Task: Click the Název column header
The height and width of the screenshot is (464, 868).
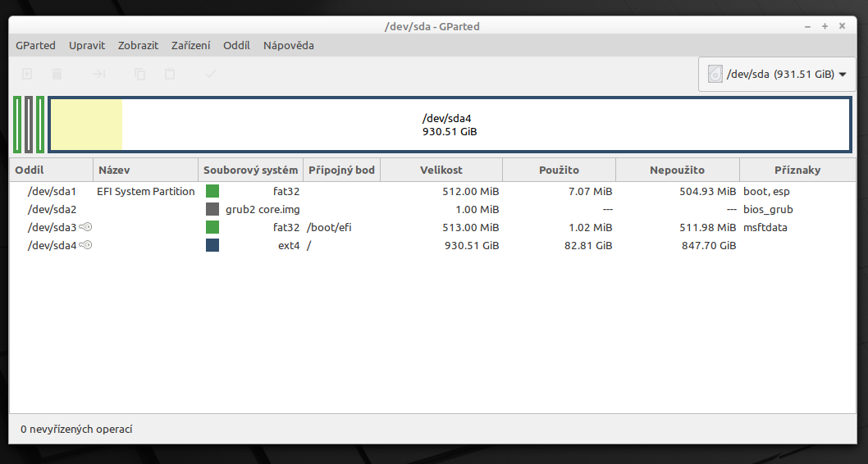Action: point(145,170)
